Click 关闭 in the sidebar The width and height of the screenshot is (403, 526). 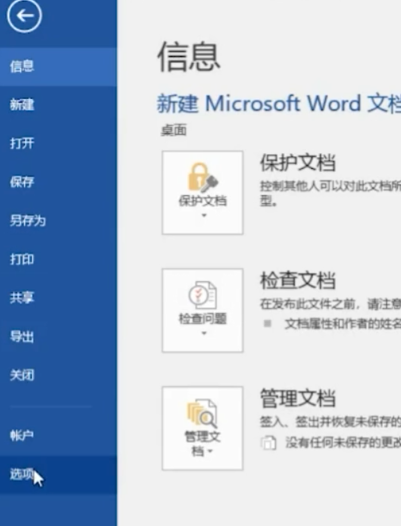point(58,375)
